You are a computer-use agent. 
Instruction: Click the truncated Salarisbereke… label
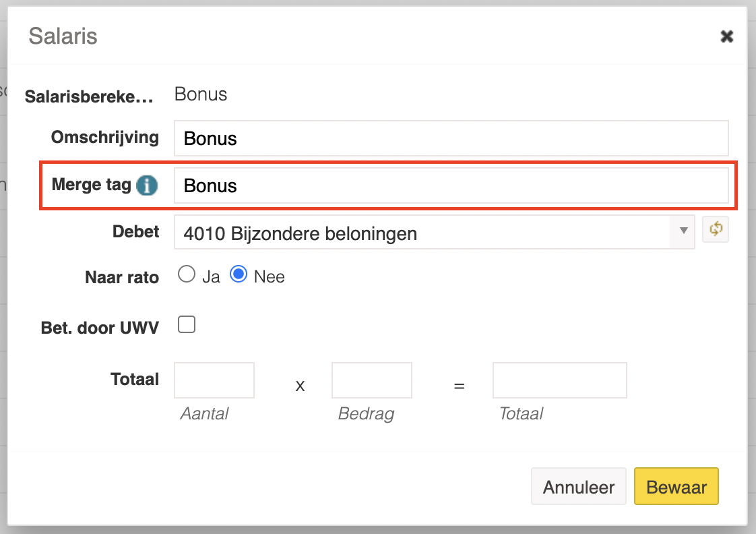point(89,96)
